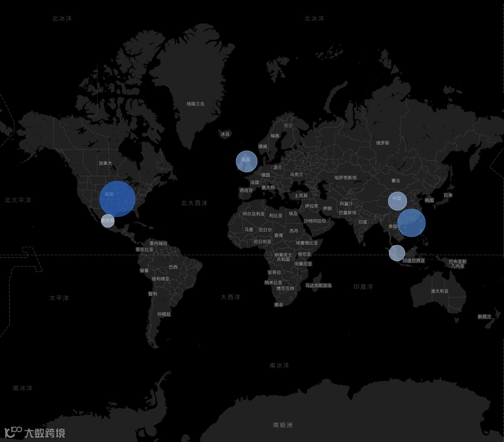Image resolution: width=504 pixels, height=442 pixels.
Task: Select the 韩国 label
Action: (429, 200)
